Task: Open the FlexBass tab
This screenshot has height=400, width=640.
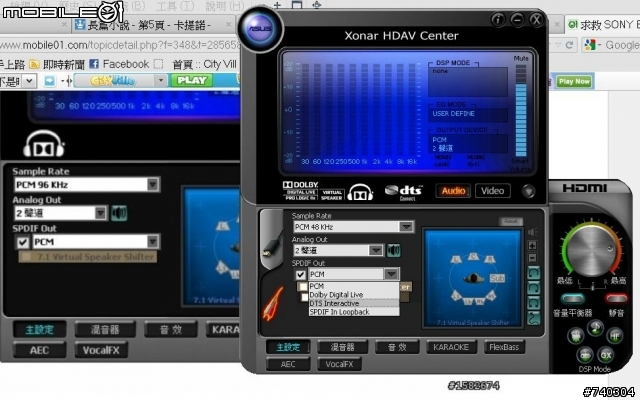Action: pos(504,347)
